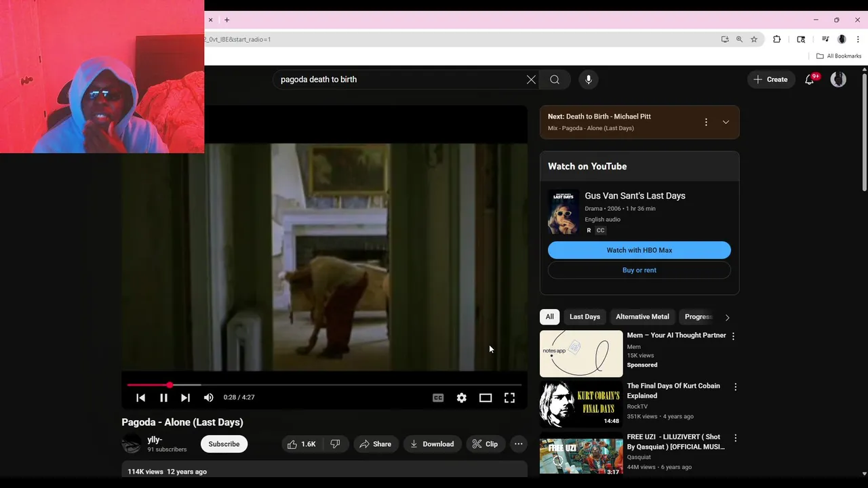Open Mem sponsored video thumbnail
This screenshot has width=868, height=488.
click(581, 354)
